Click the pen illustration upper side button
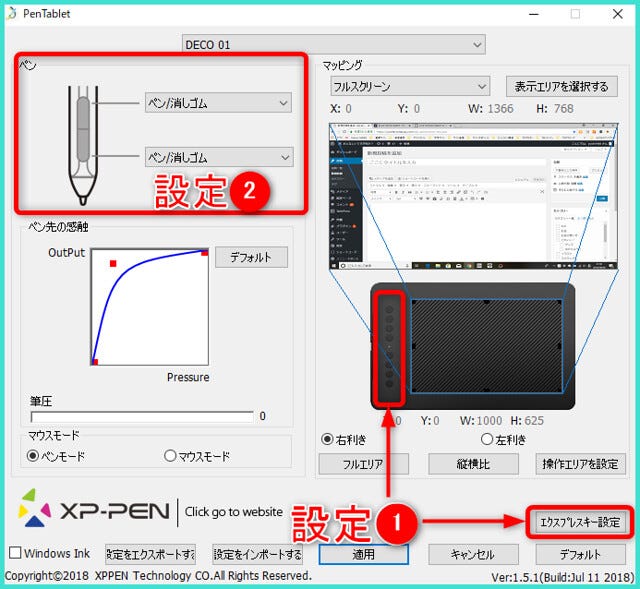Viewport: 640px width, 589px height. (83, 113)
